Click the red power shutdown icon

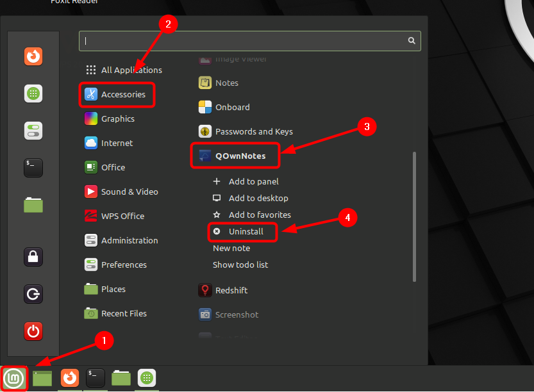33,331
